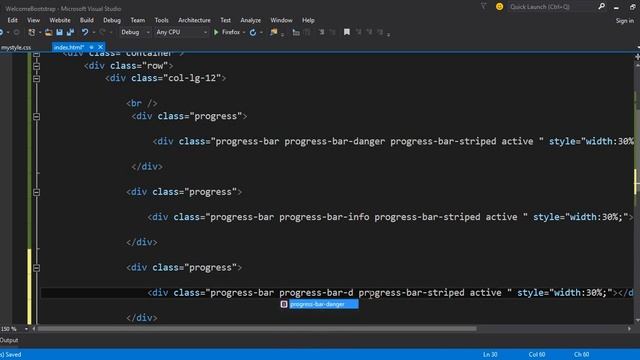Click the New Item toolbar icon
Viewport: 640px width, 360px height.
32,32
